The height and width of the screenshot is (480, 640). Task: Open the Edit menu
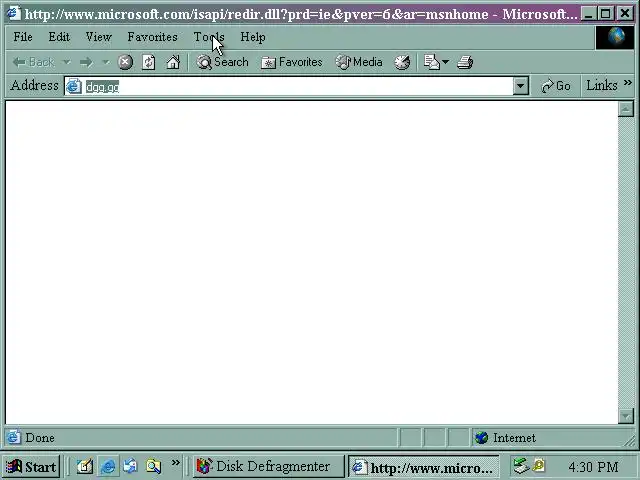[x=59, y=37]
